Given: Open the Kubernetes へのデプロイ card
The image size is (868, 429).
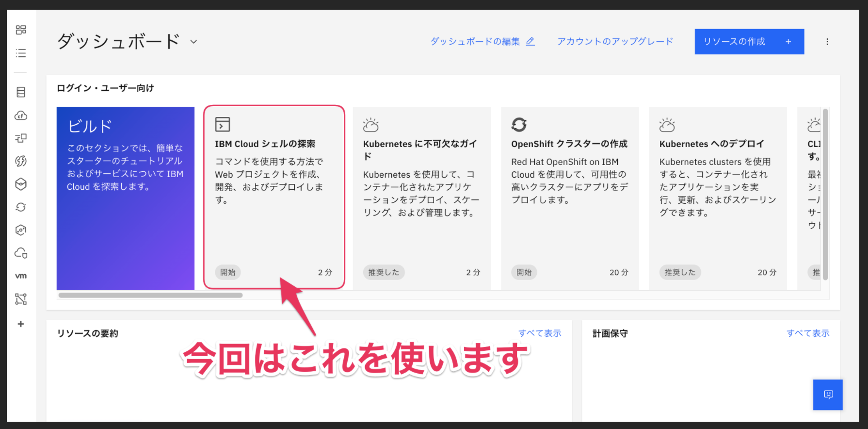Looking at the screenshot, I should click(718, 198).
